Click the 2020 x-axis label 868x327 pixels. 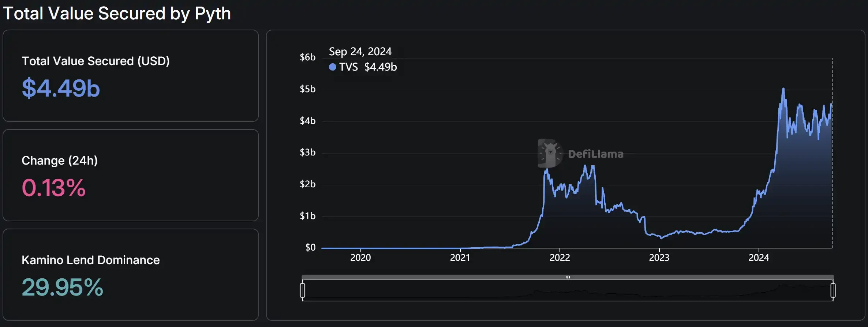click(x=360, y=258)
